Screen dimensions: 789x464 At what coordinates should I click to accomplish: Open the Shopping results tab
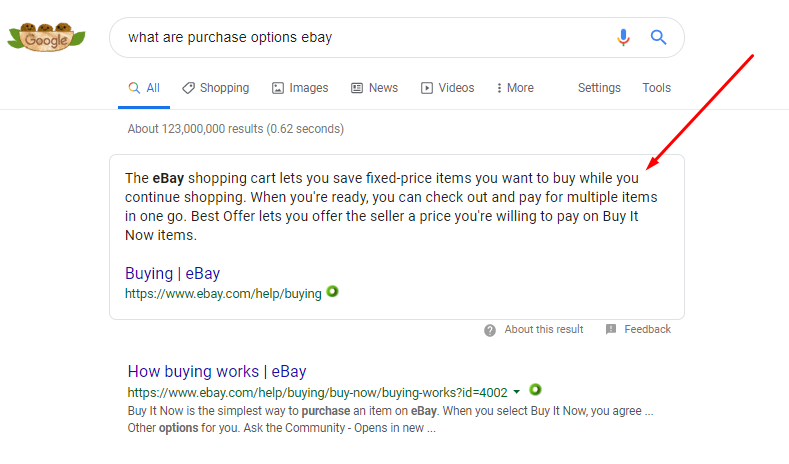click(x=216, y=88)
